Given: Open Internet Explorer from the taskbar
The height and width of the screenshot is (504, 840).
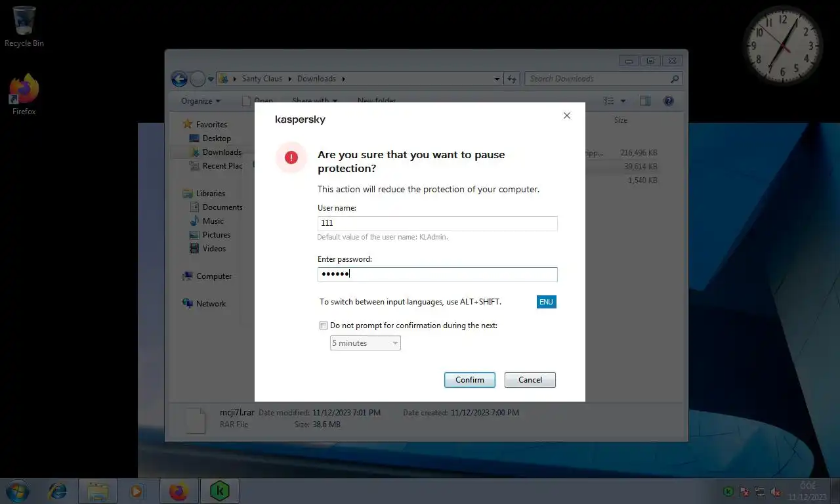Looking at the screenshot, I should click(58, 491).
